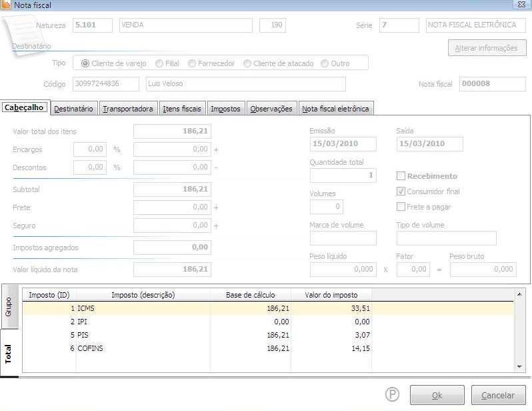Image resolution: width=532 pixels, height=411 pixels.
Task: Click the Quantidade total field
Action: coord(343,175)
